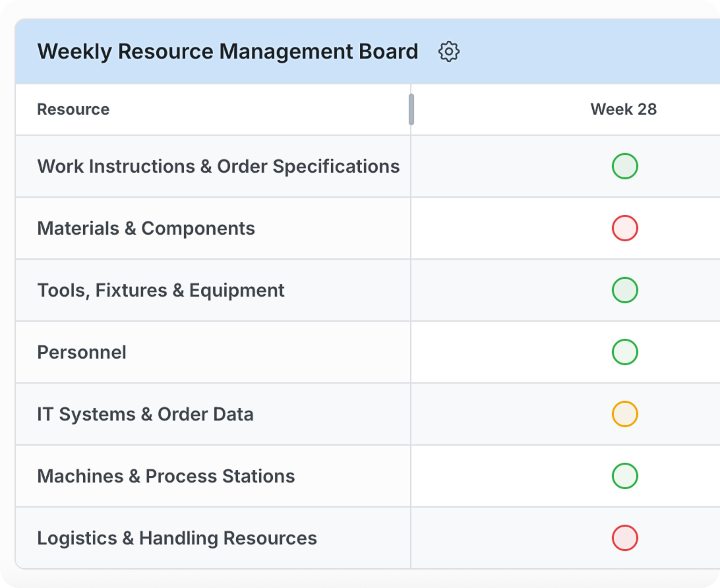720x588 pixels.
Task: Select the Work Instructions & Order Specifications row
Action: click(218, 166)
